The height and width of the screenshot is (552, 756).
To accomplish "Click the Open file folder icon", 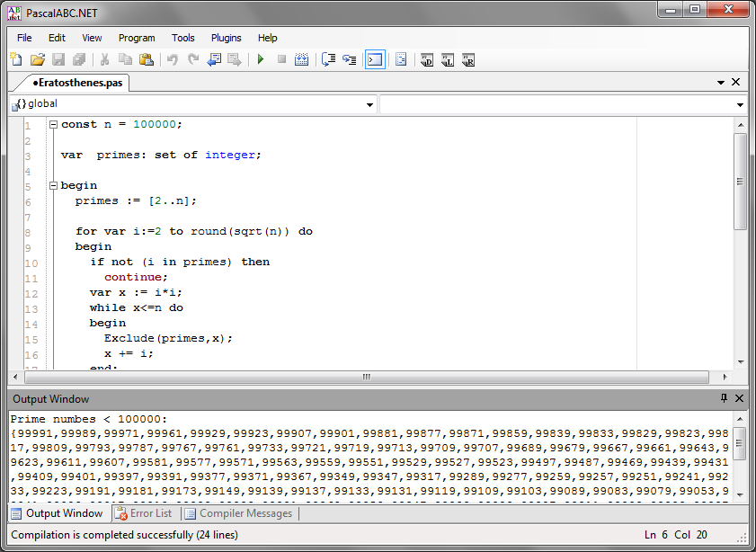I will (x=38, y=59).
